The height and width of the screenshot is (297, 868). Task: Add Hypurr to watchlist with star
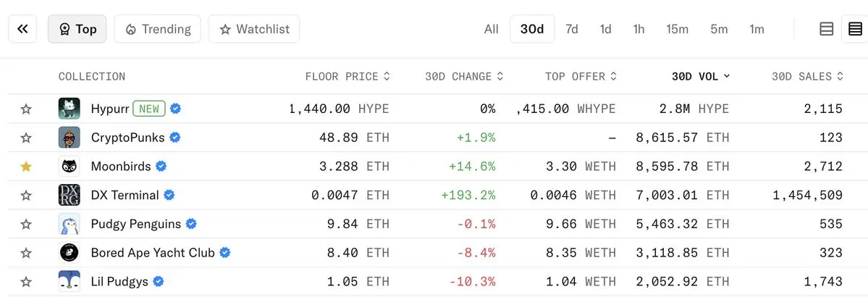[x=26, y=109]
